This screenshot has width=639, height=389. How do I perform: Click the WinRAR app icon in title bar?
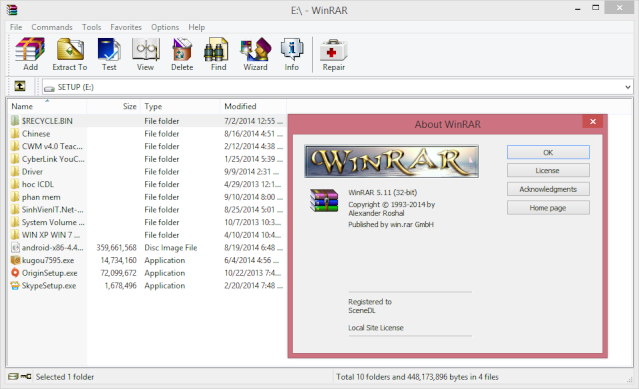(x=12, y=10)
